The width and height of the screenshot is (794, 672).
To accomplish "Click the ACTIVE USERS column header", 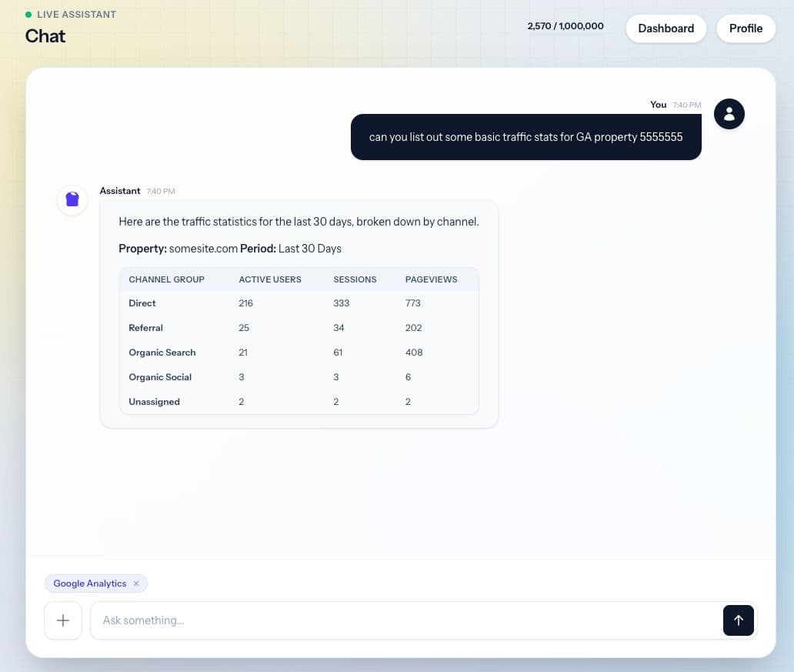I will pyautogui.click(x=270, y=279).
